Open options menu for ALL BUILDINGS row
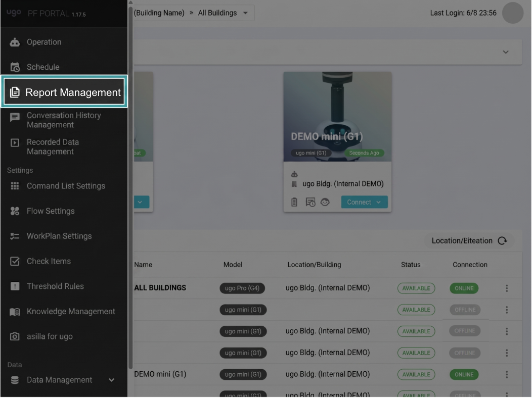The height and width of the screenshot is (398, 532). click(507, 288)
